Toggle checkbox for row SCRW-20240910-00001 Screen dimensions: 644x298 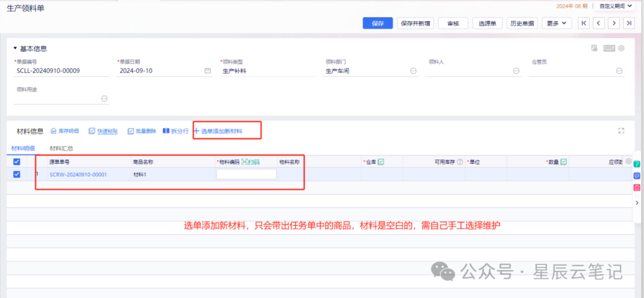17,174
